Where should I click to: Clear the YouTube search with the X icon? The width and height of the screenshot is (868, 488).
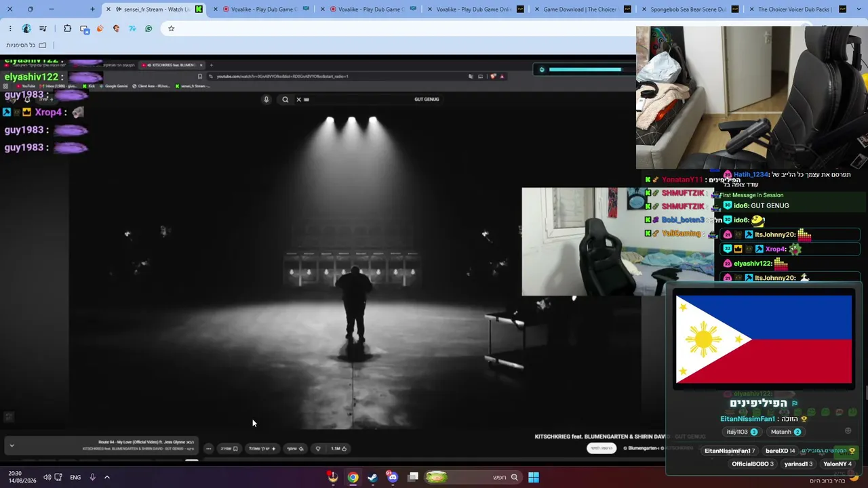[298, 100]
